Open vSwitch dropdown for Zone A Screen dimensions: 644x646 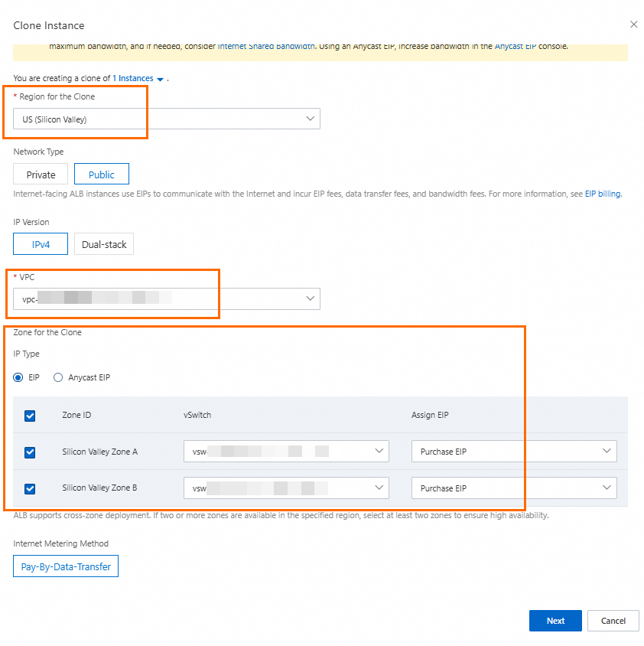click(x=286, y=452)
